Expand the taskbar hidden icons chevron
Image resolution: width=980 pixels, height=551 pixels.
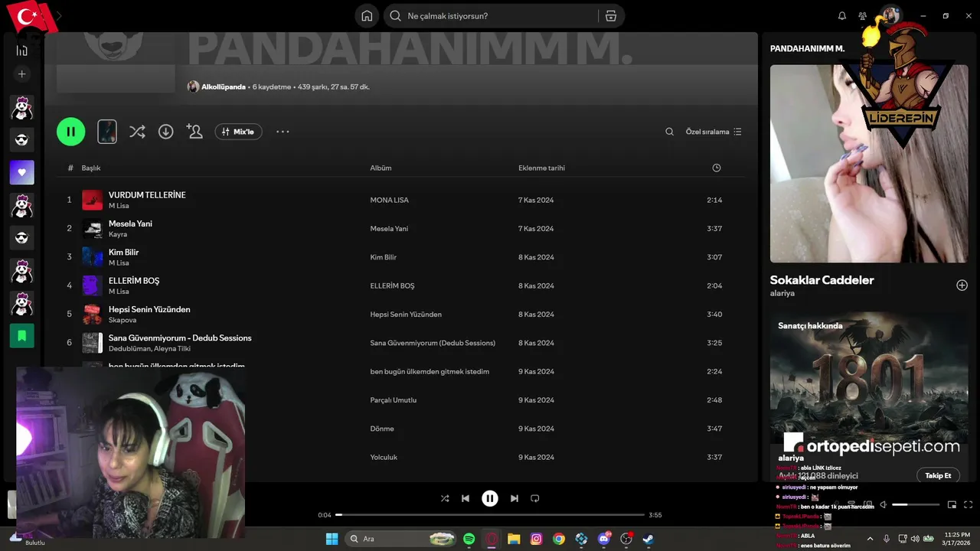point(872,539)
